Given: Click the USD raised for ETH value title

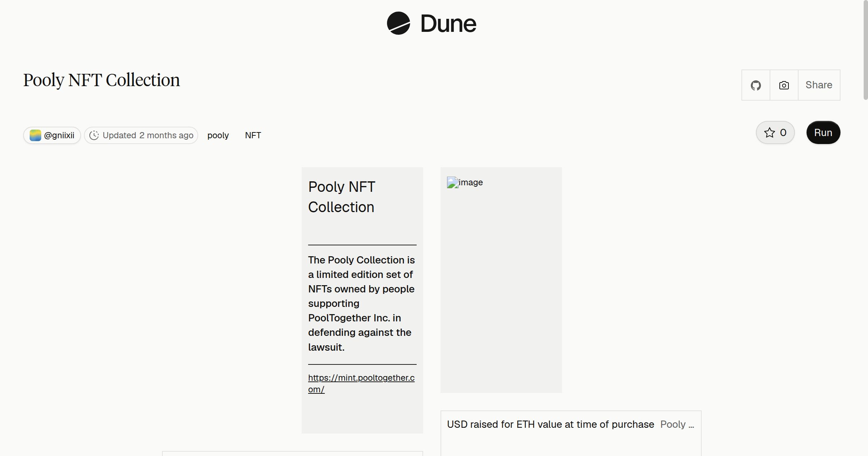Looking at the screenshot, I should click(x=550, y=424).
